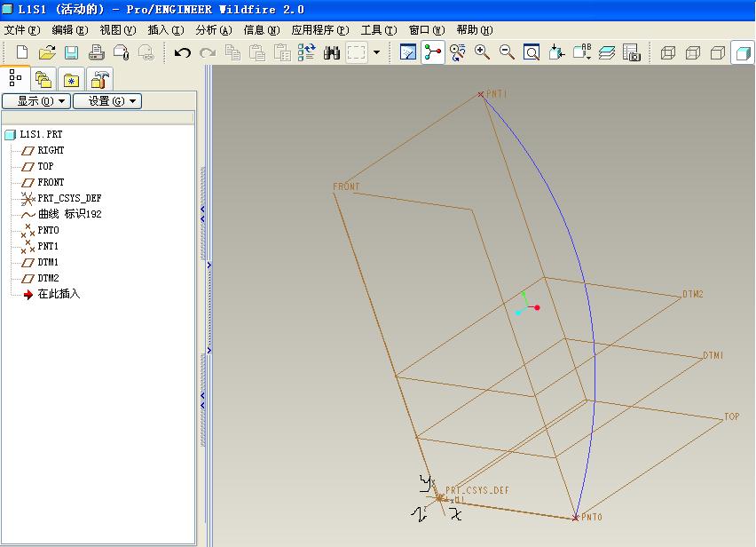Open the 帮助 (Help) menu
This screenshot has width=756, height=547.
(x=475, y=30)
